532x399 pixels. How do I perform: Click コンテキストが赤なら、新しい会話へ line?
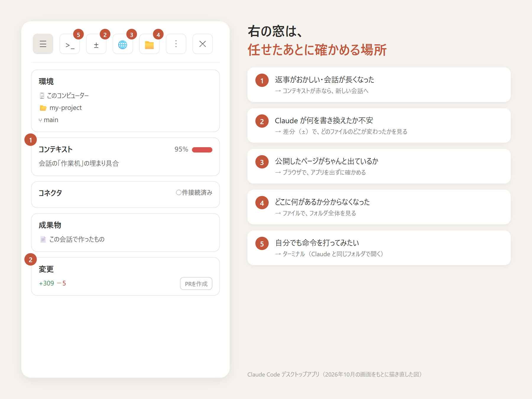pyautogui.click(x=322, y=91)
